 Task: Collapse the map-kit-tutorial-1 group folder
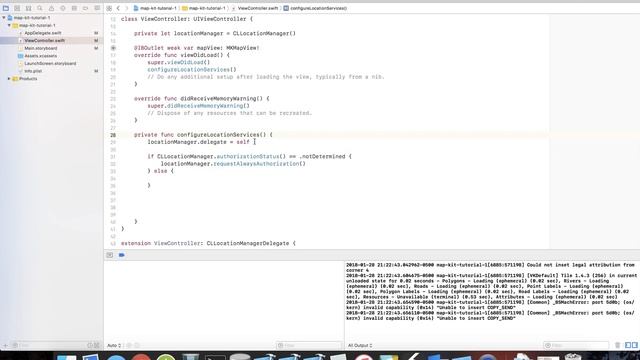pos(9,25)
